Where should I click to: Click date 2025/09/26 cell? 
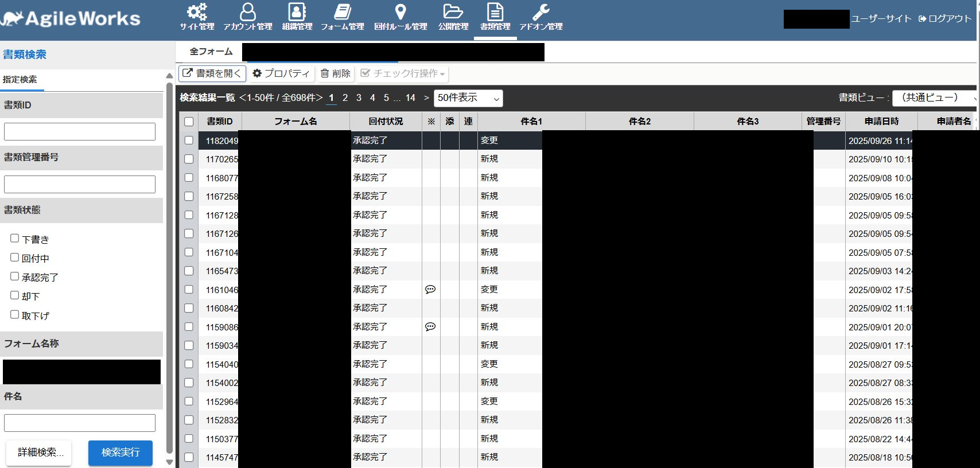point(880,141)
